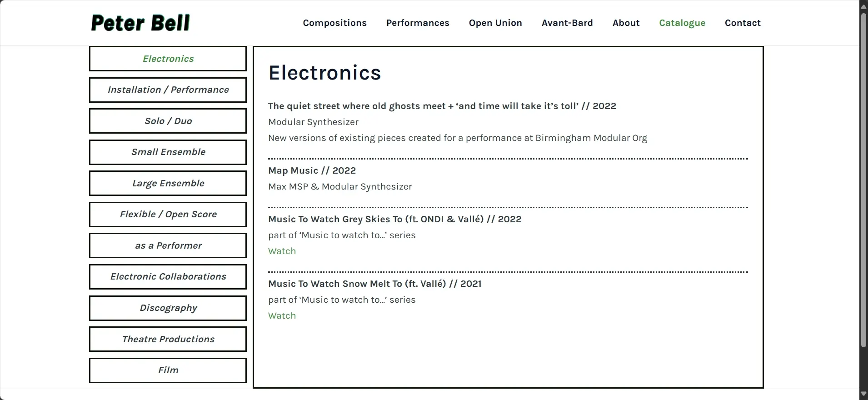This screenshot has height=400, width=868.
Task: Navigate to Open Union section
Action: (x=495, y=23)
